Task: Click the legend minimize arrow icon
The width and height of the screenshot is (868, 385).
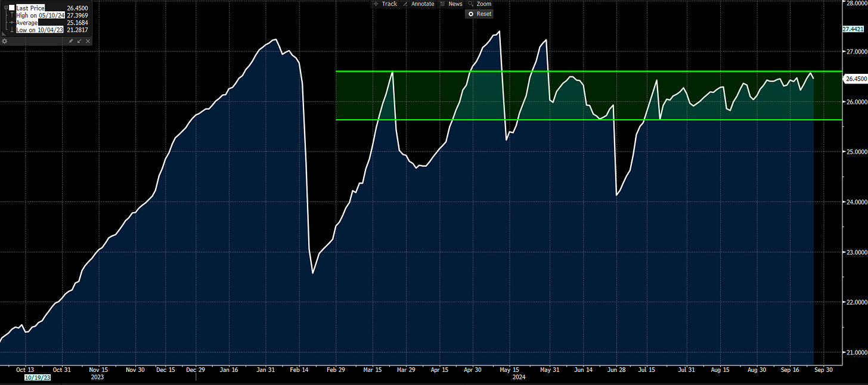Action: [79, 41]
